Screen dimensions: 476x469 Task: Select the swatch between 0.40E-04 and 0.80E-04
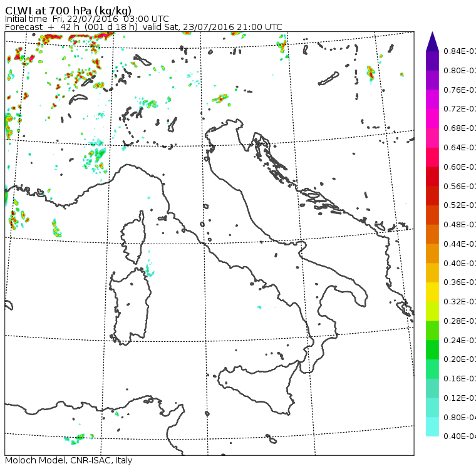tap(432, 427)
